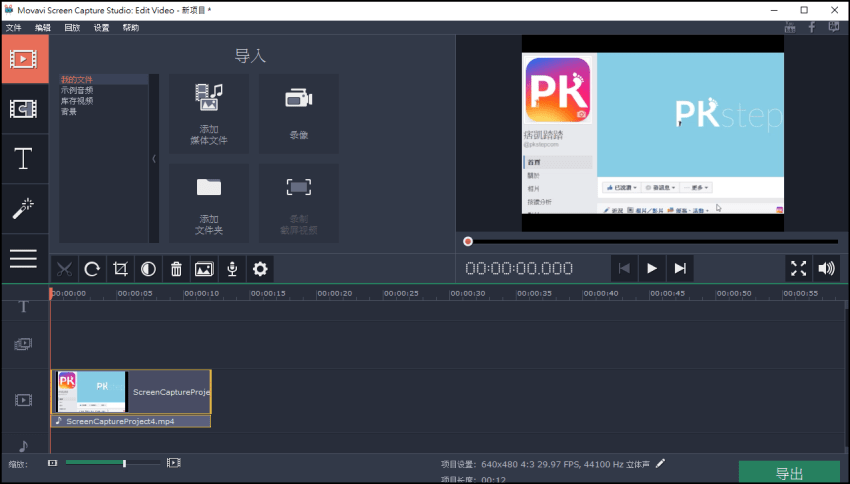This screenshot has height=484, width=850.
Task: Open the 编辑 menu
Action: [x=43, y=28]
